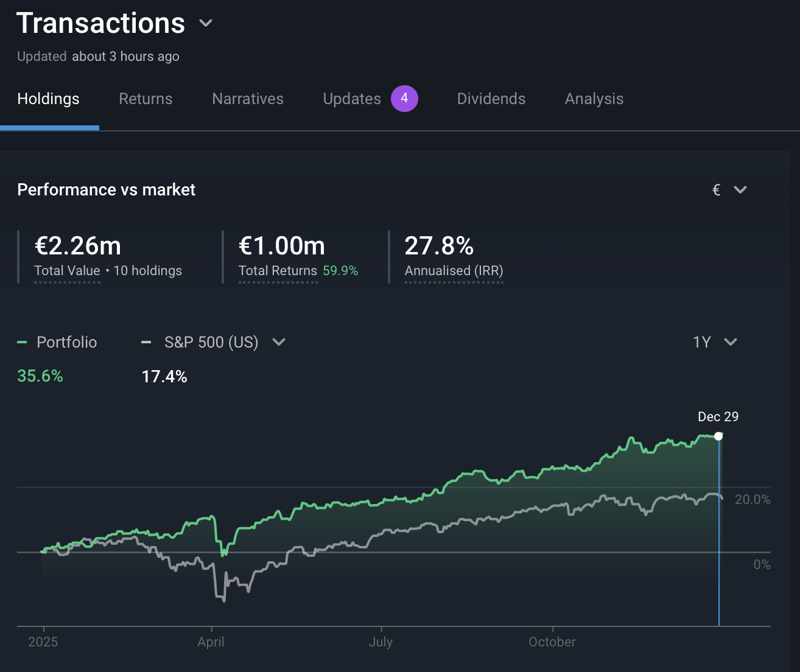
Task: Expand the S&P 500 (US) benchmark chevron
Action: pos(279,342)
